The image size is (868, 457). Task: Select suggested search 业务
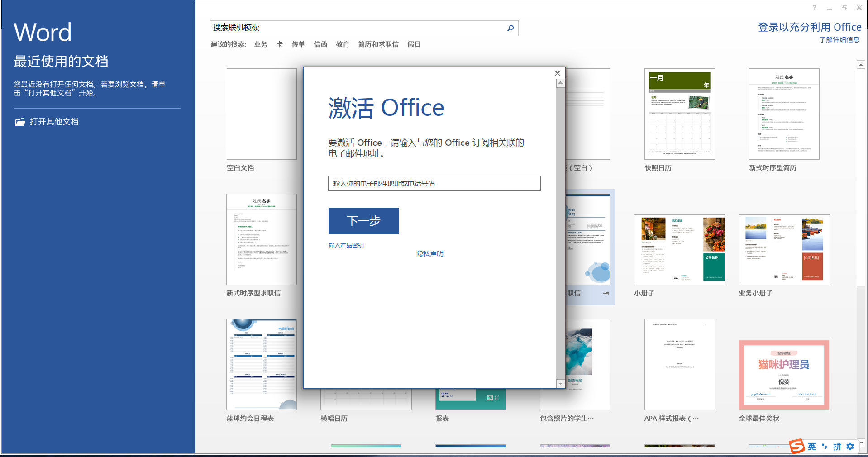click(261, 44)
